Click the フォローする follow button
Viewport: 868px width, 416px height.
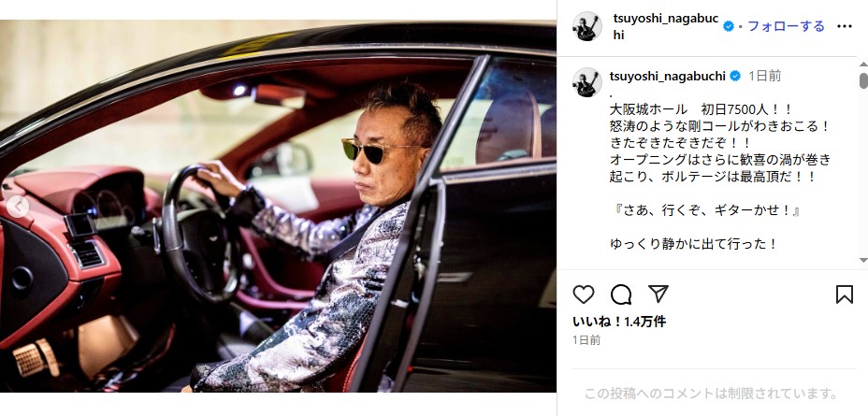[786, 26]
